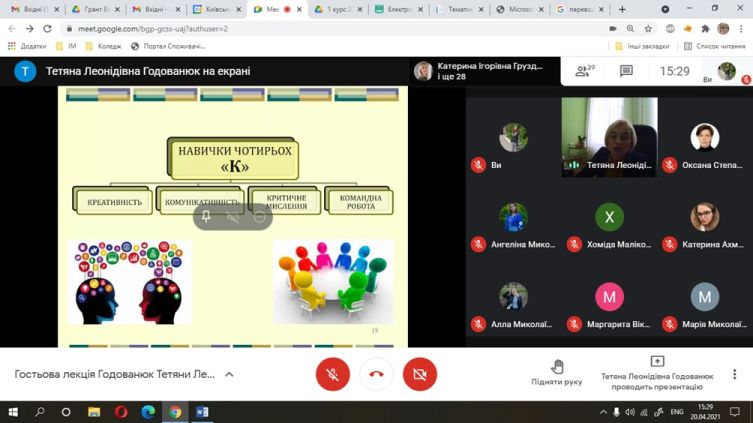The width and height of the screenshot is (753, 423).
Task: Expand the system tray hidden icons arrow
Action: pos(603,411)
